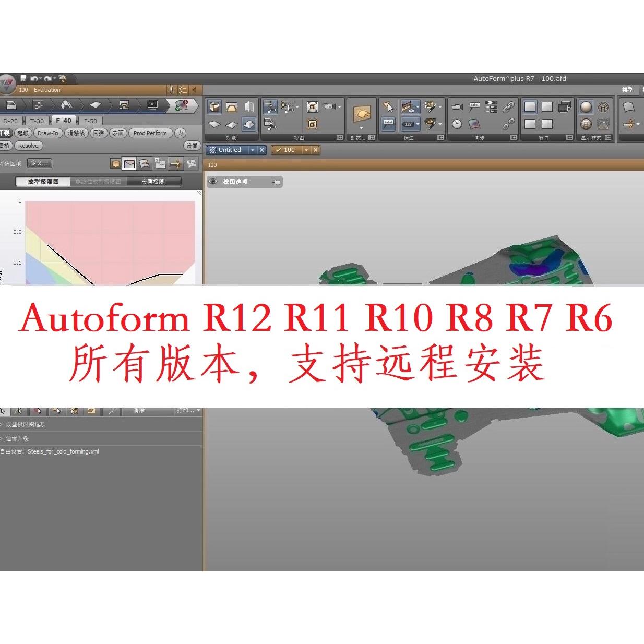
Task: Switch to the F-50 stage tab
Action: [x=90, y=121]
